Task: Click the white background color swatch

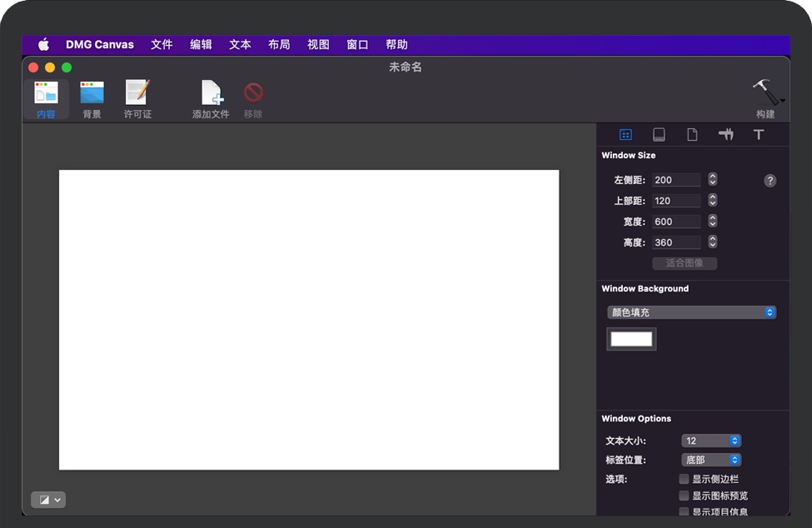Action: [631, 339]
